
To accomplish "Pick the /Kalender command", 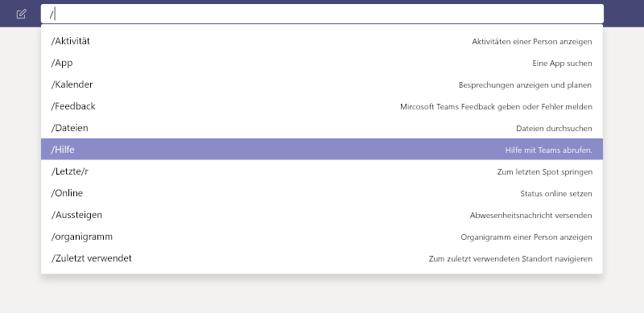I will point(322,84).
